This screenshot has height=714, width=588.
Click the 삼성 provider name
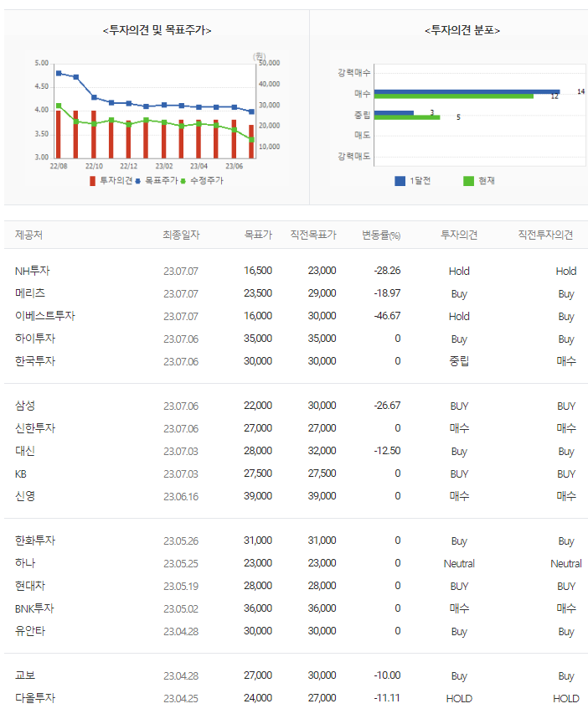25,406
